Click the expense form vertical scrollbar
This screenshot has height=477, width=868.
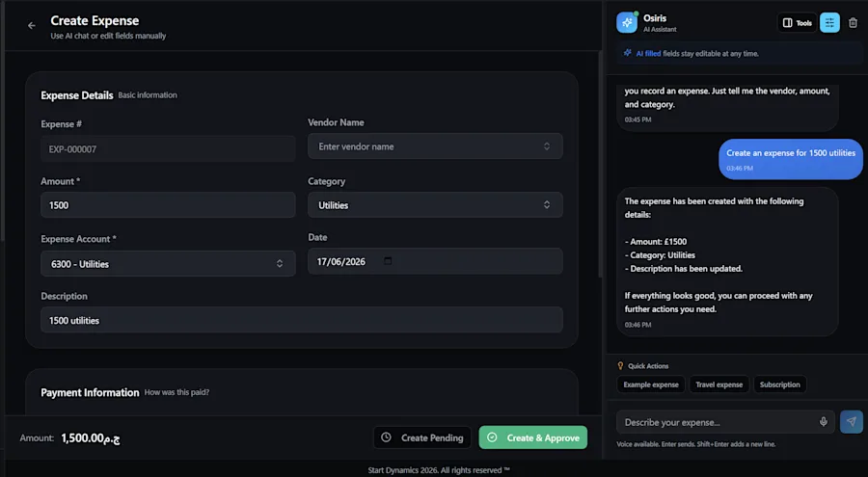(x=600, y=165)
